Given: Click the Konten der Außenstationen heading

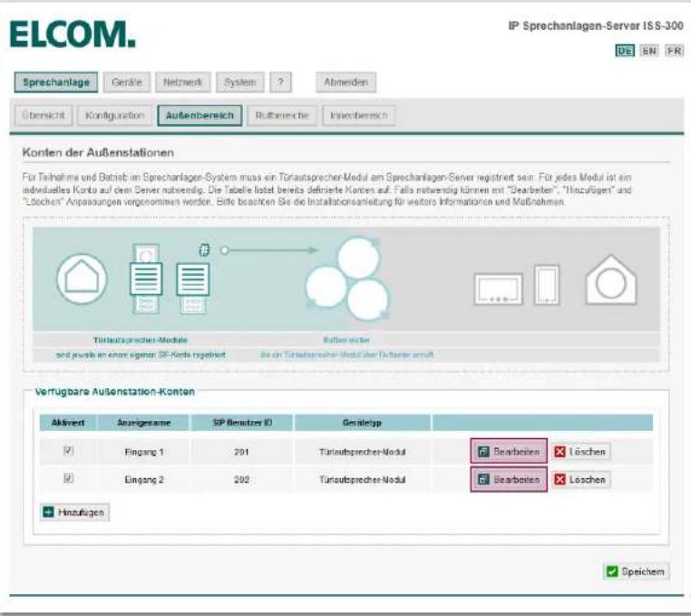Looking at the screenshot, I should coord(98,152).
